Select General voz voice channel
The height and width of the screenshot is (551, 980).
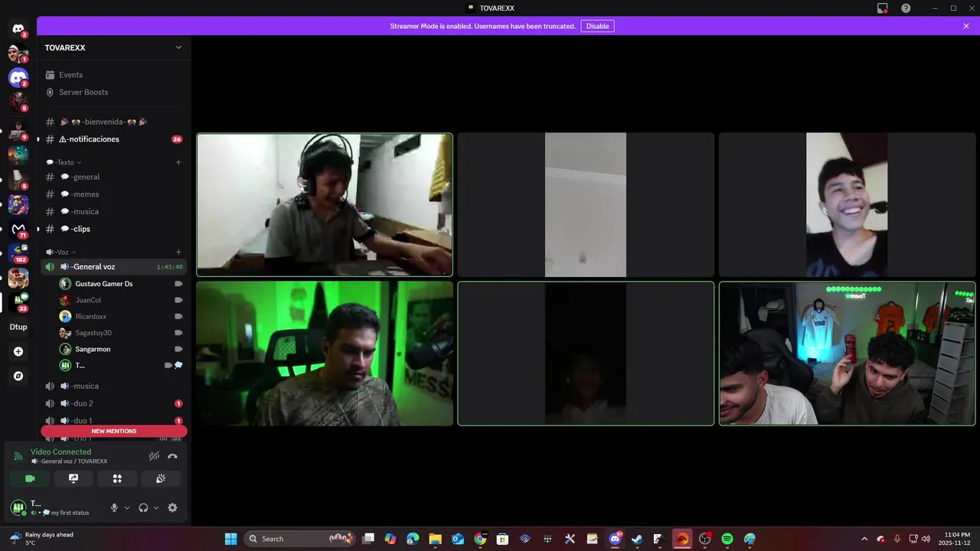pos(113,266)
